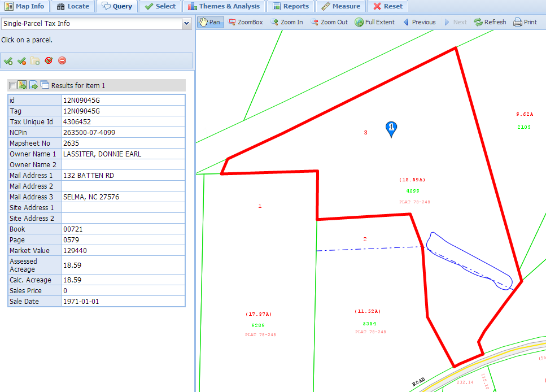
Task: Open the Themes & Analysis tab
Action: (x=224, y=6)
